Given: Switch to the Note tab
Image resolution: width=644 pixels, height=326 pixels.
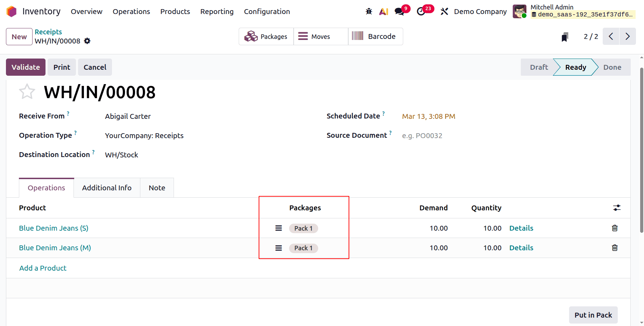Looking at the screenshot, I should click(x=156, y=188).
